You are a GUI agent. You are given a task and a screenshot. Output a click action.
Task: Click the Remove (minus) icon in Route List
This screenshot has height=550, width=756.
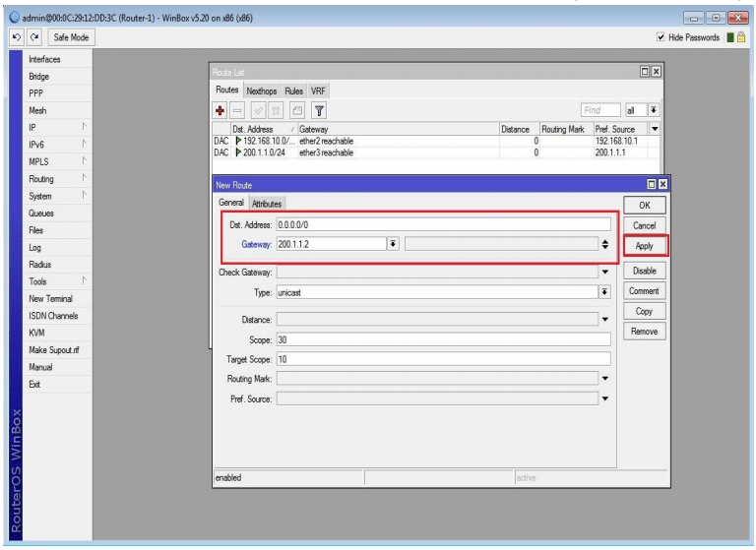pyautogui.click(x=239, y=111)
